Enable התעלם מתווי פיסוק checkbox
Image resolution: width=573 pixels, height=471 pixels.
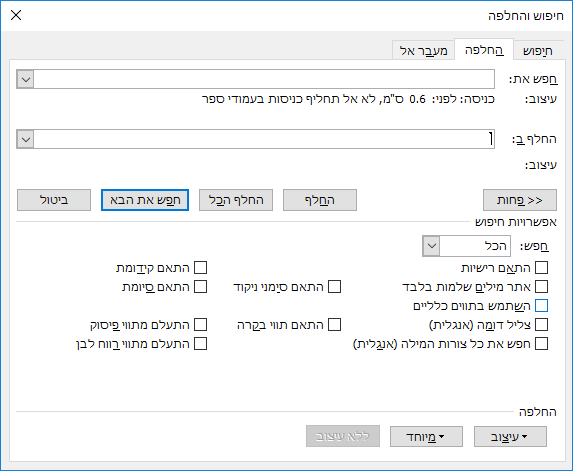pyautogui.click(x=200, y=324)
